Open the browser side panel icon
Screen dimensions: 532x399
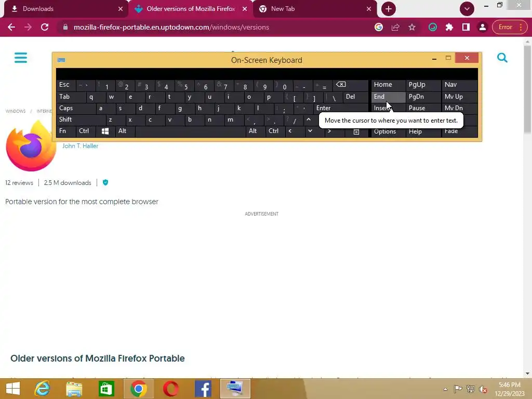(x=466, y=27)
